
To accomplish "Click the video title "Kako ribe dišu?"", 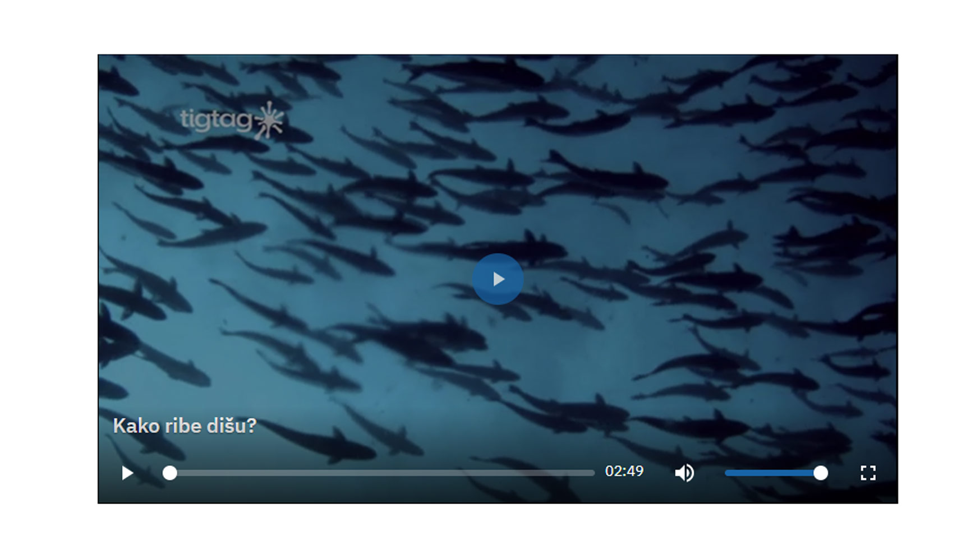I will (185, 426).
